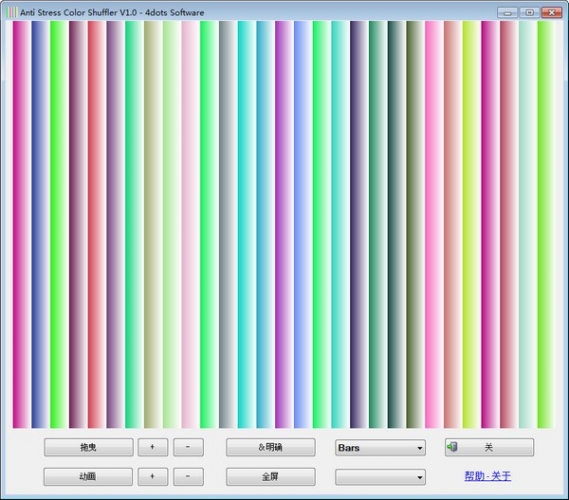Switch to fullscreen with 全屏 button
Screen dimensions: 569x500
(271, 476)
